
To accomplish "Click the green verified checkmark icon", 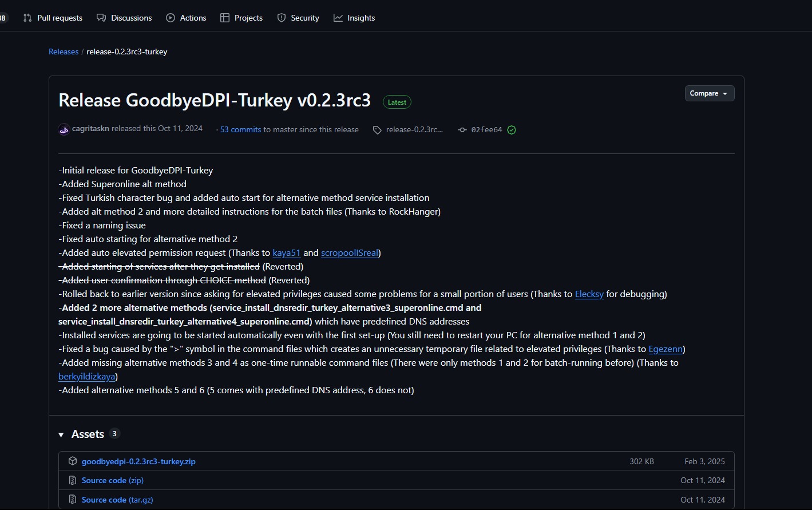I will click(512, 130).
